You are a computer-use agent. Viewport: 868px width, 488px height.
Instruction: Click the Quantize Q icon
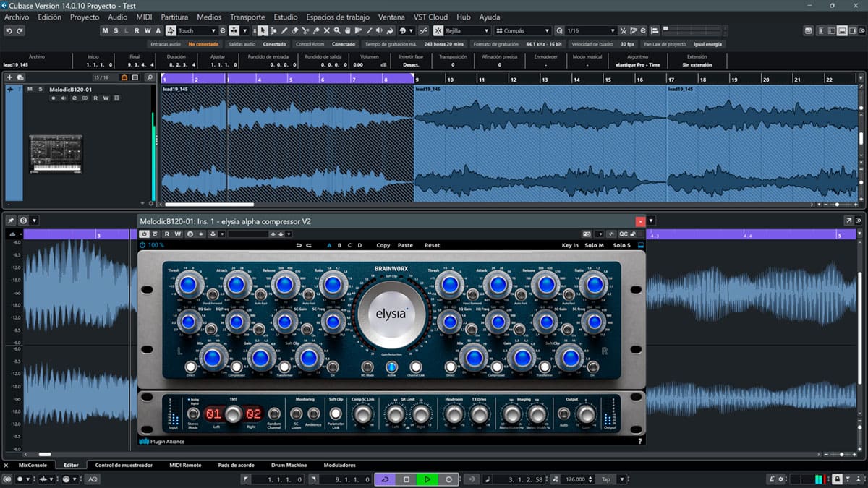[x=560, y=30]
